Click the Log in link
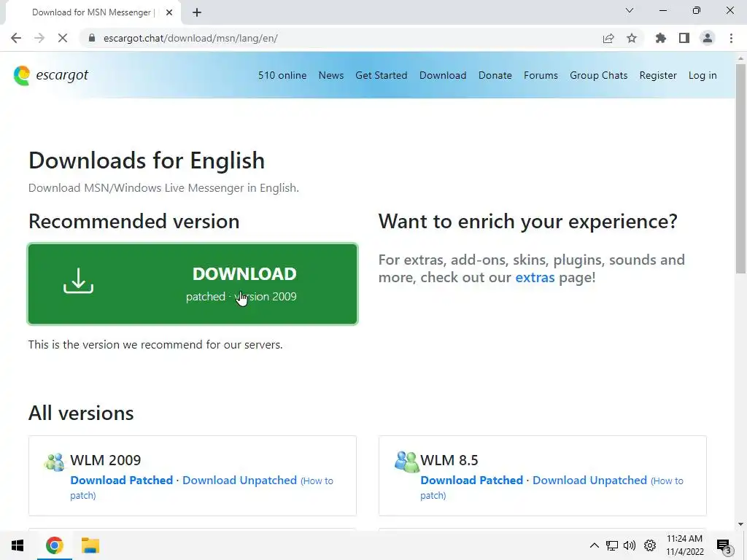 (703, 75)
